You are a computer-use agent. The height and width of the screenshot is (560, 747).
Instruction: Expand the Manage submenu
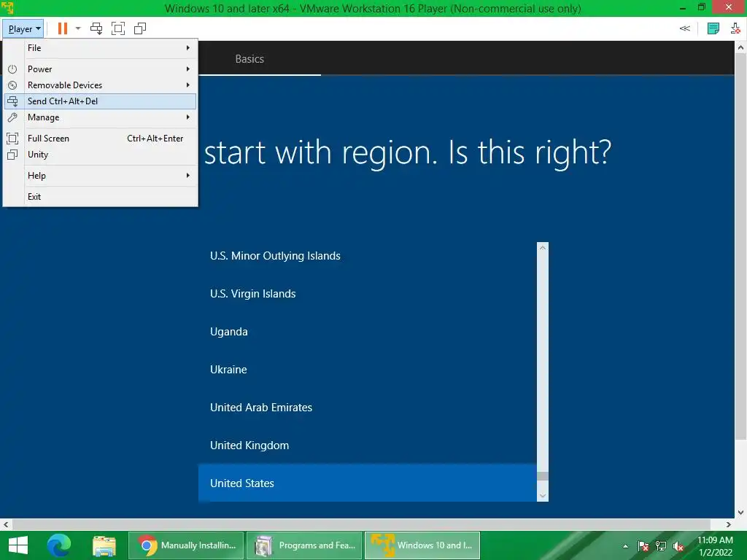click(101, 117)
